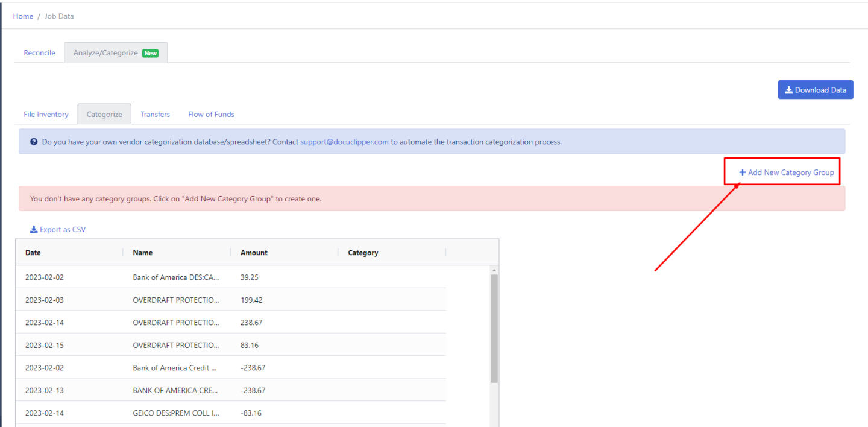Select the Analyze/Categorize tab

[116, 53]
